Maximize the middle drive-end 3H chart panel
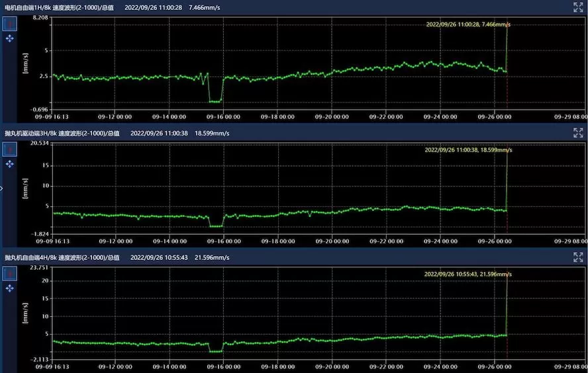Screen dimensions: 588x373 tap(577, 132)
